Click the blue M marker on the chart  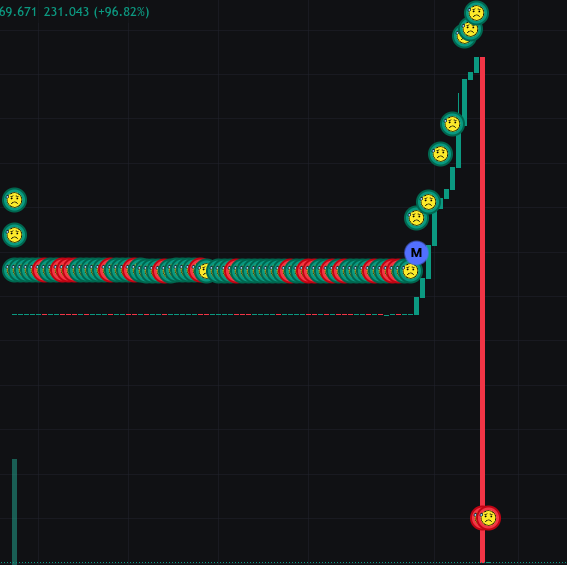[416, 253]
